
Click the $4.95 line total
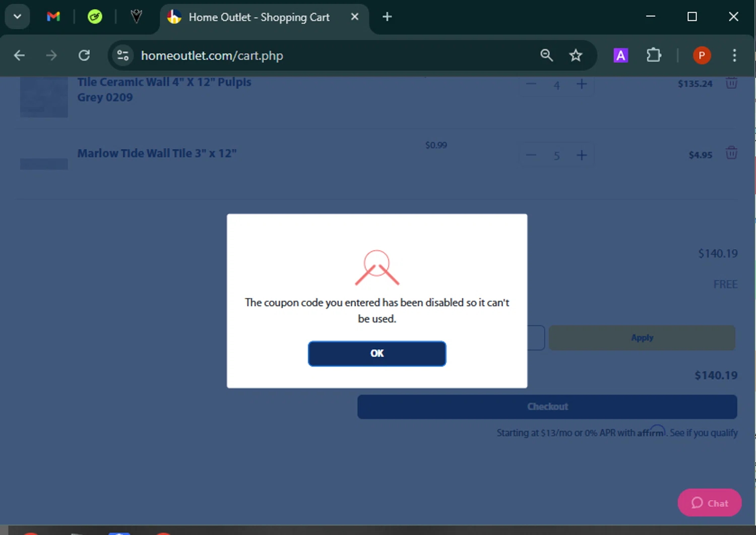[701, 155]
